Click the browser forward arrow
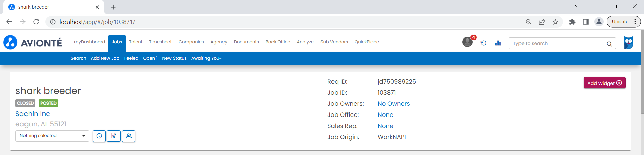 click(x=23, y=22)
